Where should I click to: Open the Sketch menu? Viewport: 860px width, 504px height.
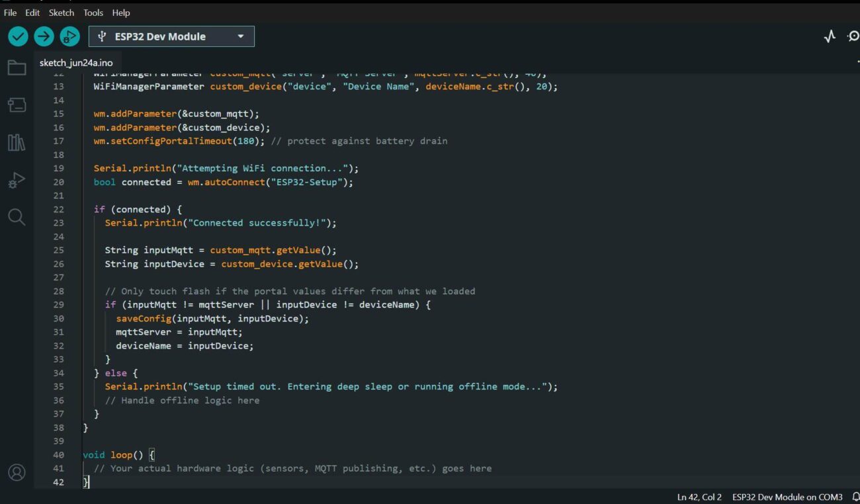pyautogui.click(x=62, y=13)
